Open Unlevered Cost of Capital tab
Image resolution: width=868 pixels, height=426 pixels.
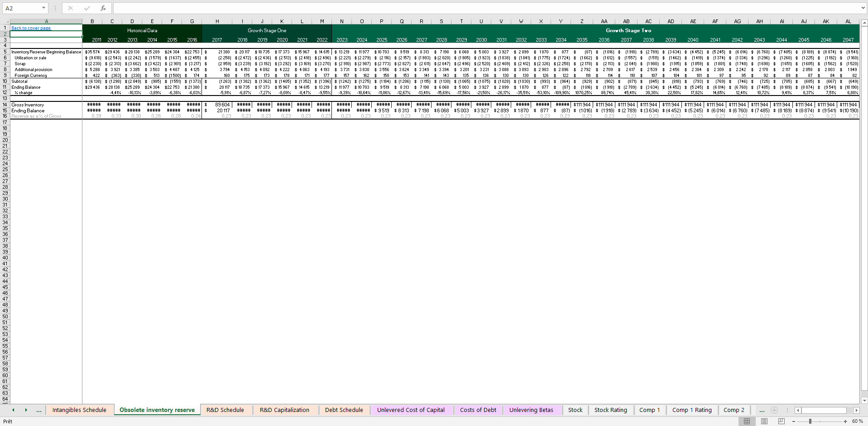click(411, 410)
